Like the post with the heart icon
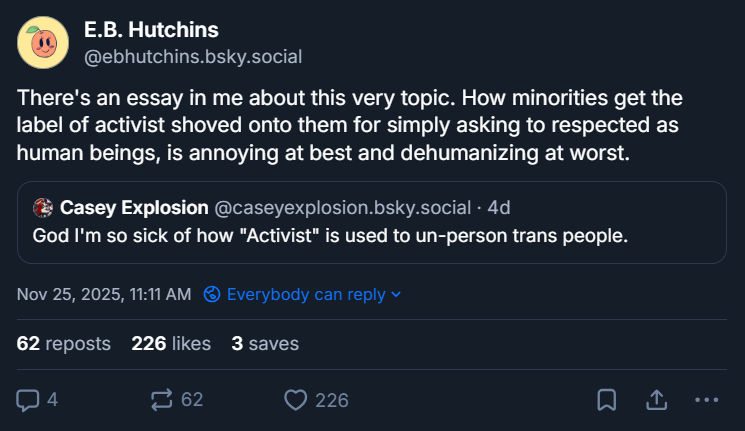 pyautogui.click(x=296, y=400)
